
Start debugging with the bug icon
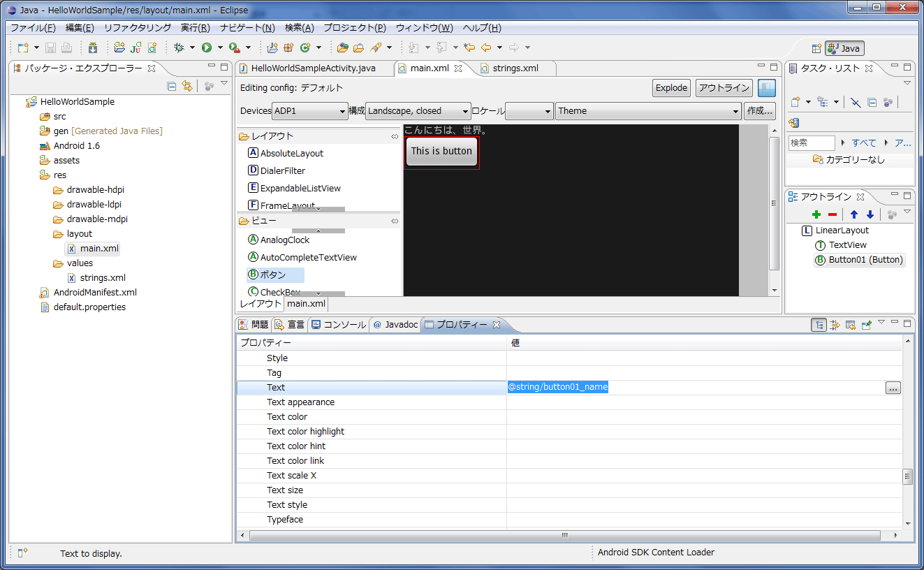click(179, 47)
